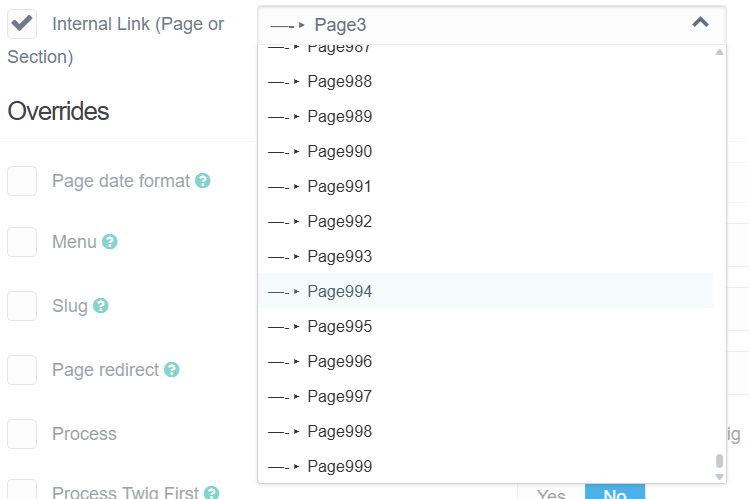The image size is (749, 499).
Task: Open help icon next to Process Twig First
Action: pos(211,492)
